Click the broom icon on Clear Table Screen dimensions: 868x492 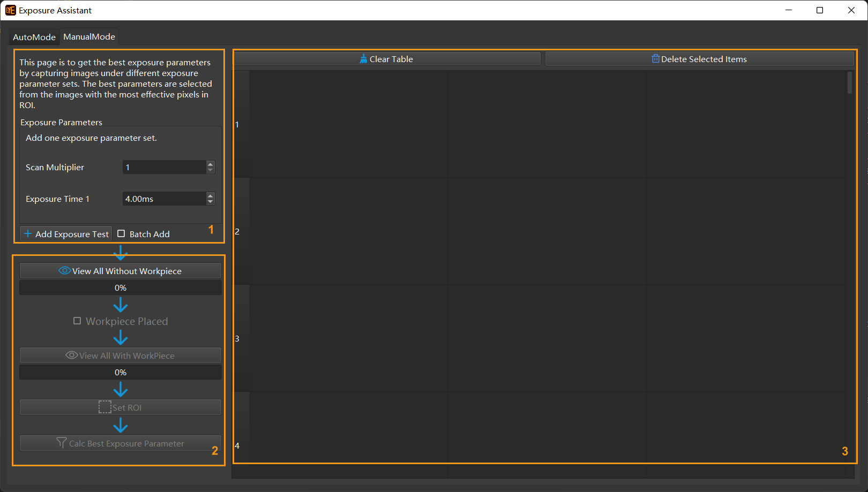pyautogui.click(x=363, y=59)
